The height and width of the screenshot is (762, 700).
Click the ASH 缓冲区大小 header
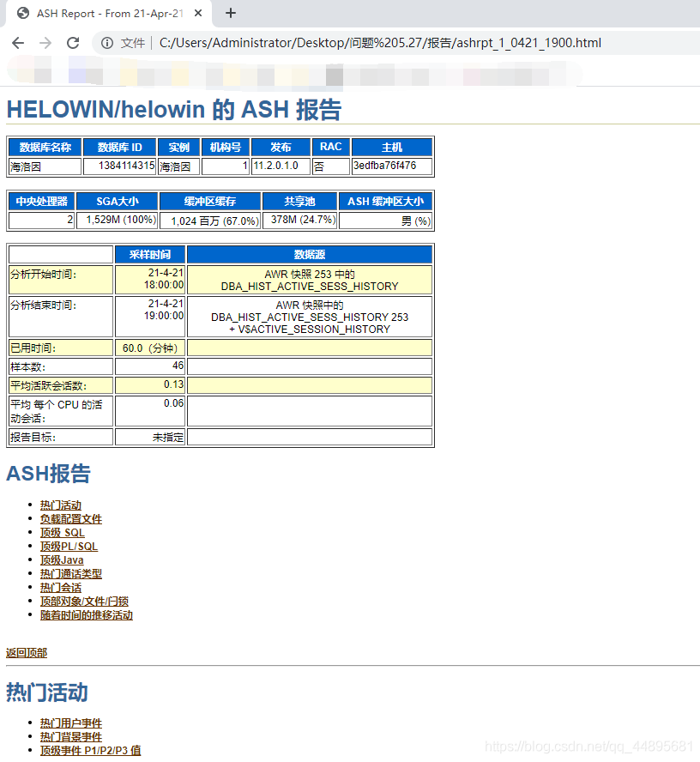pos(386,201)
